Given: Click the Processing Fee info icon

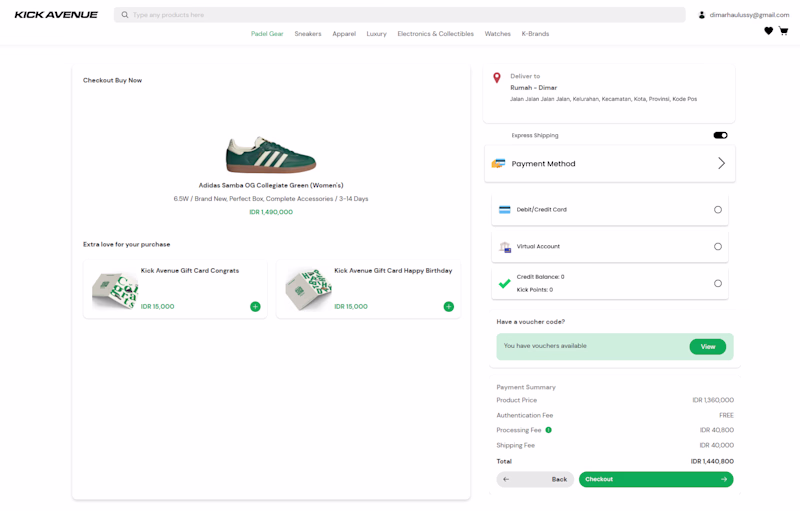Looking at the screenshot, I should (548, 430).
